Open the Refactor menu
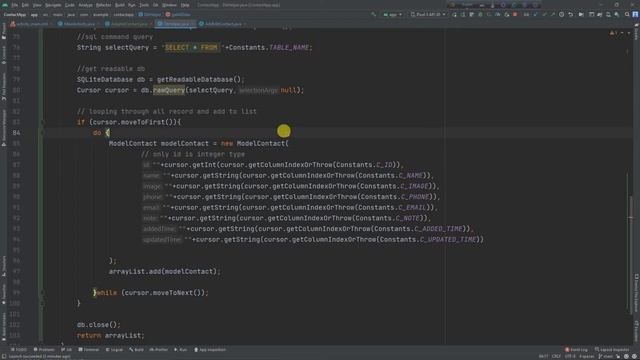Screen dimensions: 640x360 pyautogui.click(x=103, y=5)
